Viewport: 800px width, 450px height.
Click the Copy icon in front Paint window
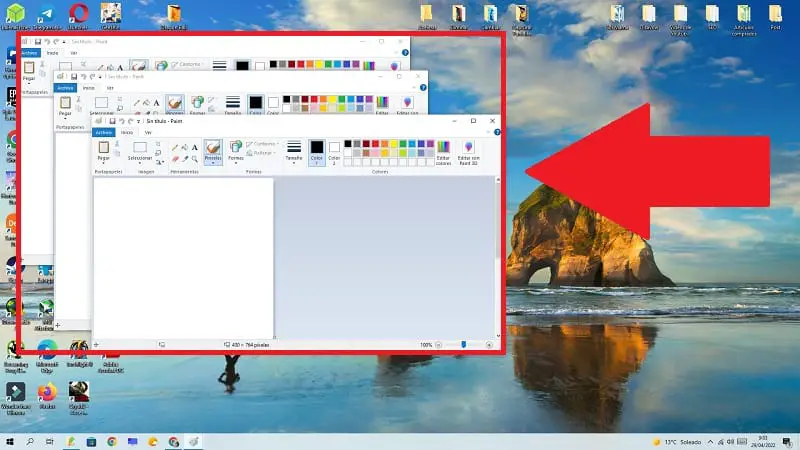tap(117, 153)
